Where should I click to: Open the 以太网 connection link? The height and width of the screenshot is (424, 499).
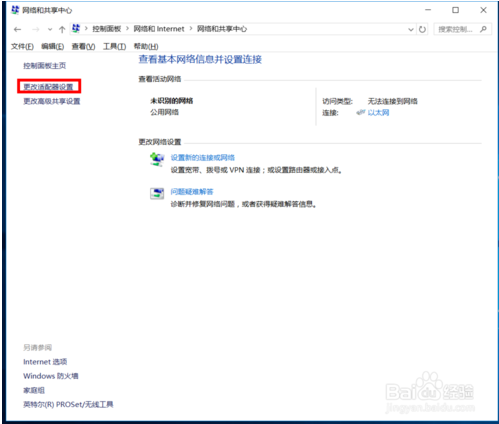378,113
